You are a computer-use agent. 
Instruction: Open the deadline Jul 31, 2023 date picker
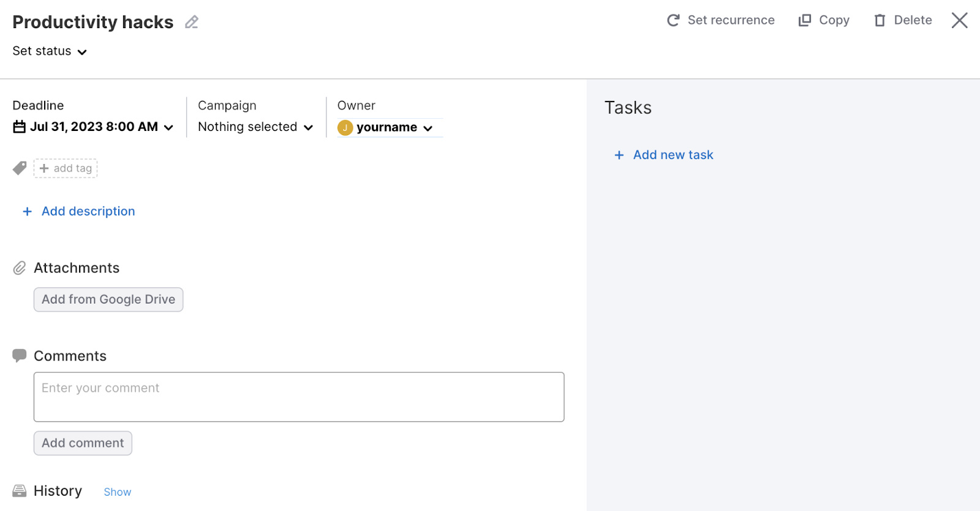[93, 127]
